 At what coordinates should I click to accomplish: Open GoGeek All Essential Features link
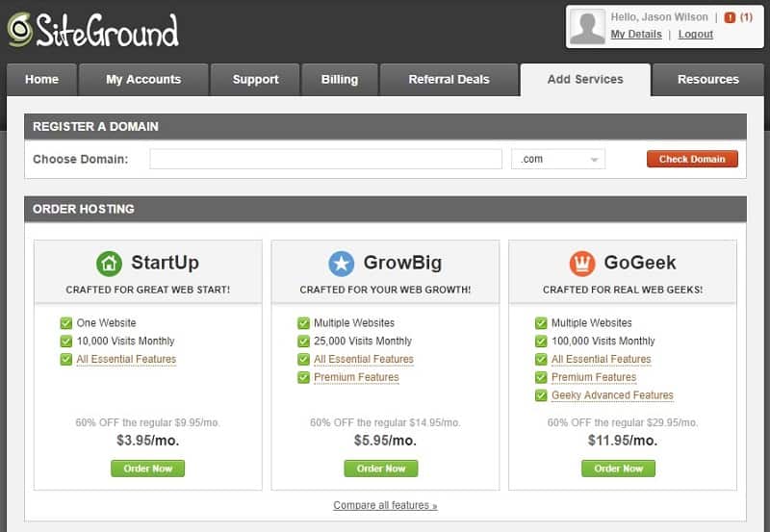[x=601, y=359]
